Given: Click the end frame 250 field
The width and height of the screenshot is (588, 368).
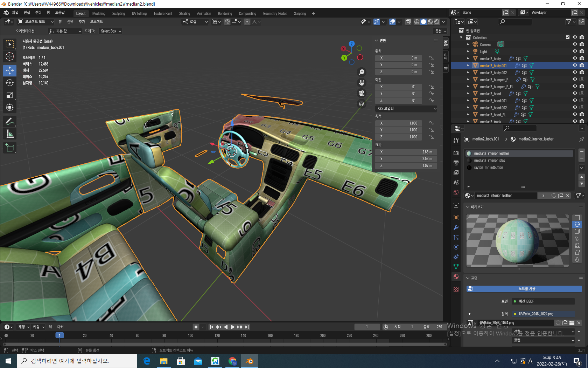Looking at the screenshot, I should tap(433, 327).
